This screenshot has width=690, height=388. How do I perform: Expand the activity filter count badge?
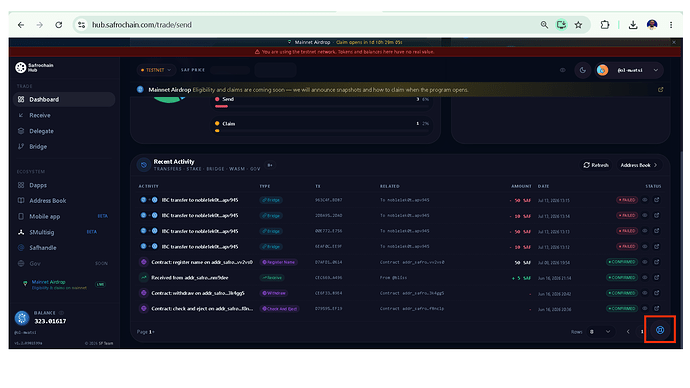pyautogui.click(x=270, y=165)
